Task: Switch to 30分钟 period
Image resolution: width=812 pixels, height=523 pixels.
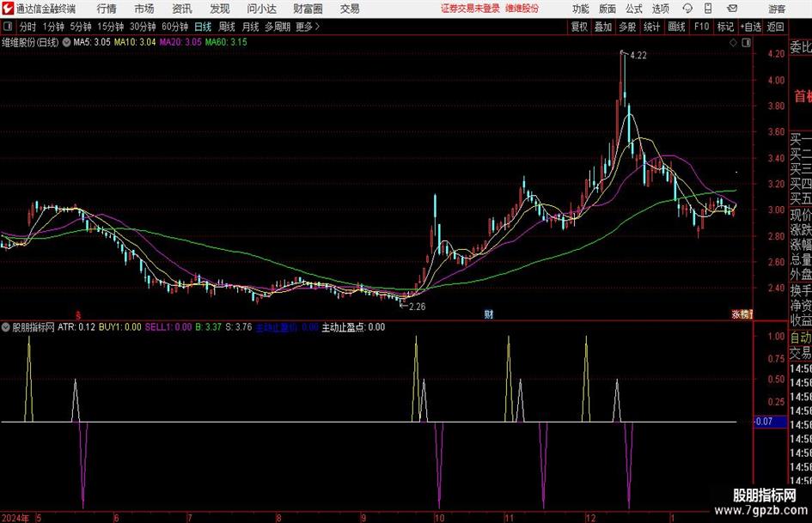Action: tap(143, 27)
